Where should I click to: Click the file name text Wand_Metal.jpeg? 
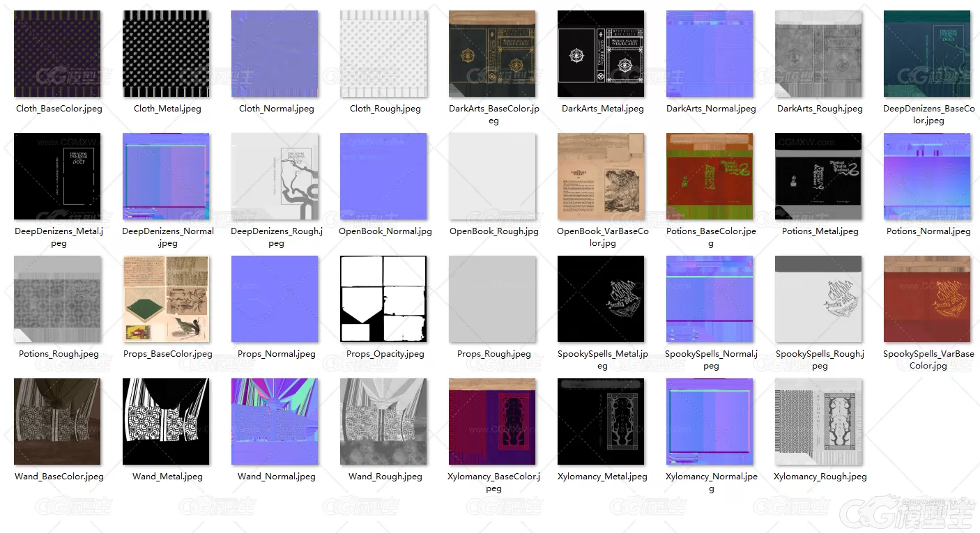coord(167,477)
